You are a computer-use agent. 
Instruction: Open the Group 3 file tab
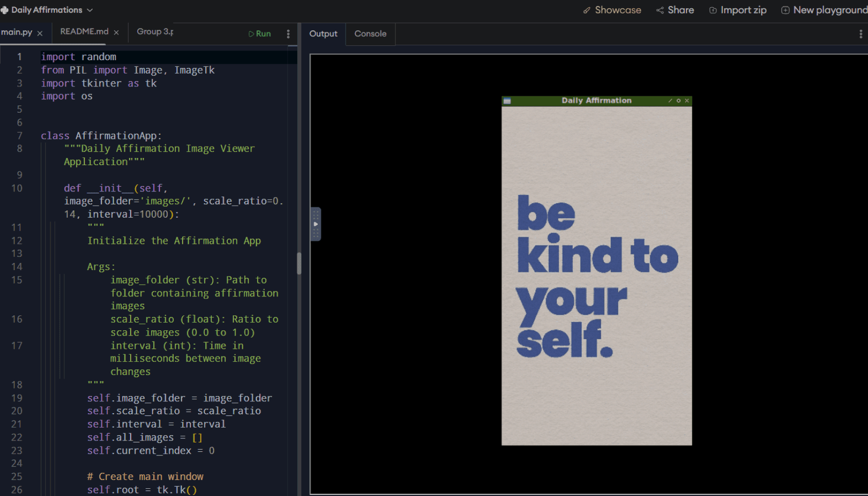point(155,31)
